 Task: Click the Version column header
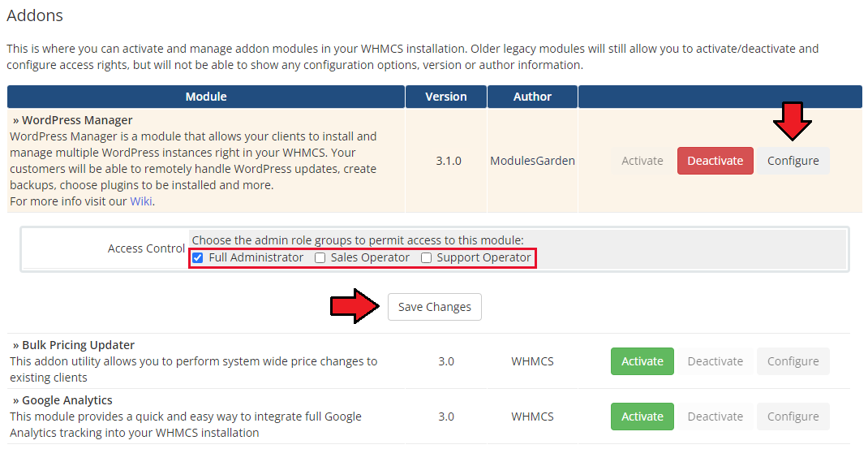click(x=445, y=97)
